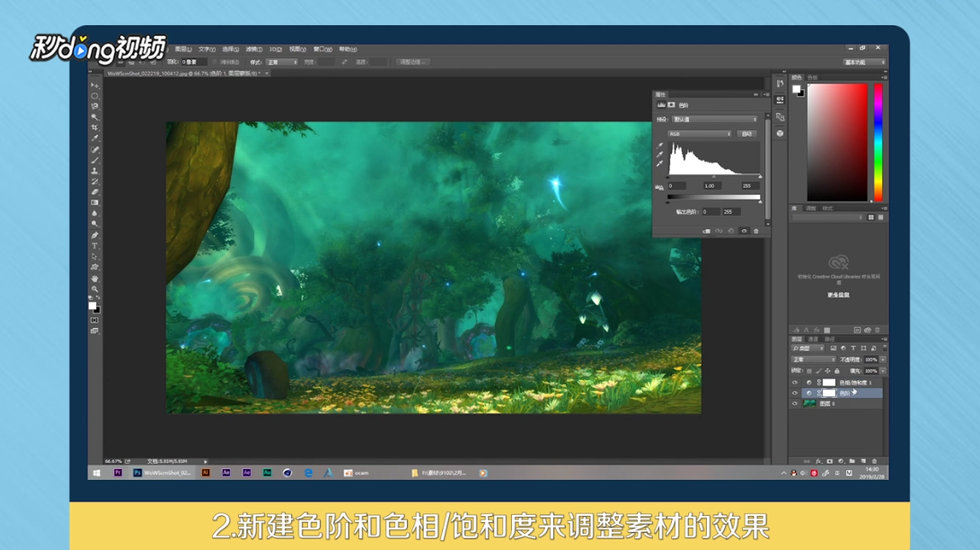
Task: Delete layer using Layers panel trash
Action: 874,461
